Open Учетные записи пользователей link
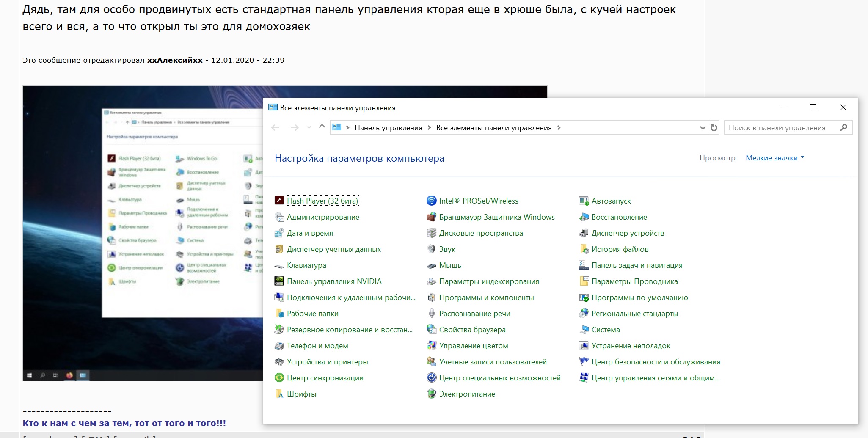Image resolution: width=868 pixels, height=438 pixels. (493, 362)
